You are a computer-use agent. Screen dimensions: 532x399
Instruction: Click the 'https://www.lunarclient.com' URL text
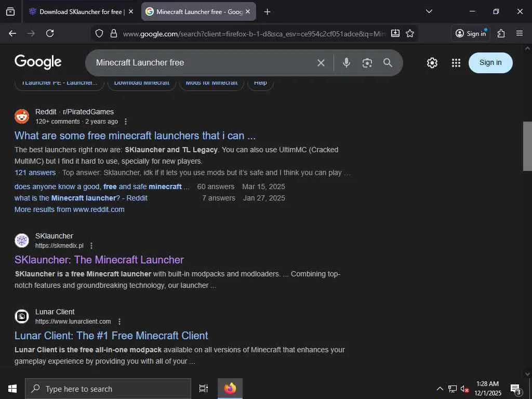click(73, 322)
